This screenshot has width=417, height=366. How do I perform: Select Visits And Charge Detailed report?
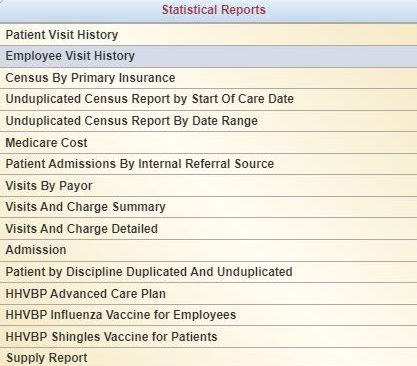pyautogui.click(x=208, y=229)
